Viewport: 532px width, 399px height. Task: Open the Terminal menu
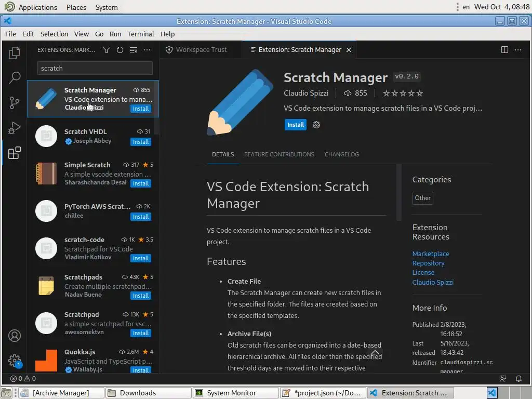(x=140, y=34)
